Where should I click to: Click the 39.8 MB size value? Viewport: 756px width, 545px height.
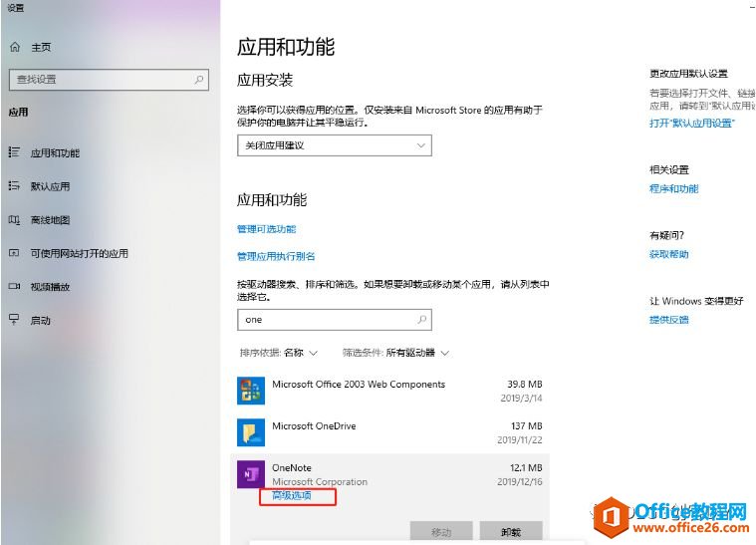pyautogui.click(x=525, y=384)
